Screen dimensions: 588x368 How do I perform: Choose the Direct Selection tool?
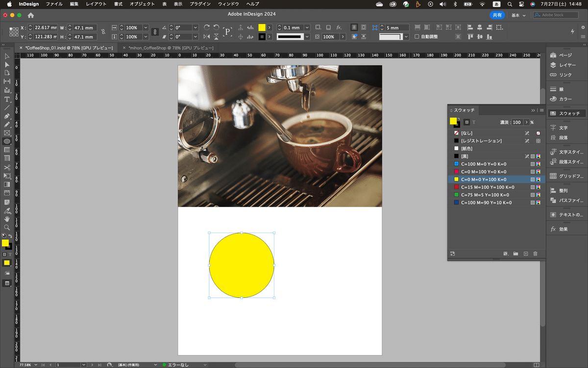7,65
